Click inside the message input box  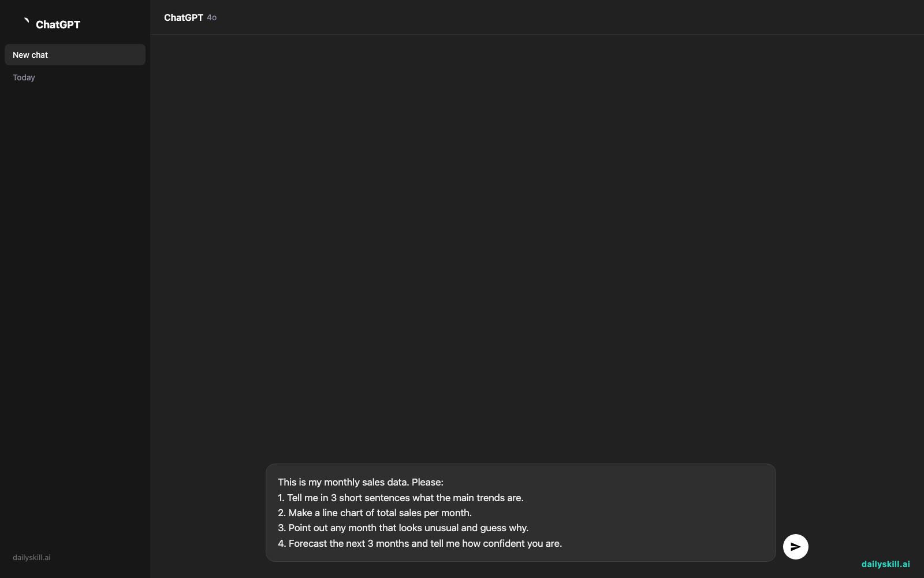tap(520, 513)
